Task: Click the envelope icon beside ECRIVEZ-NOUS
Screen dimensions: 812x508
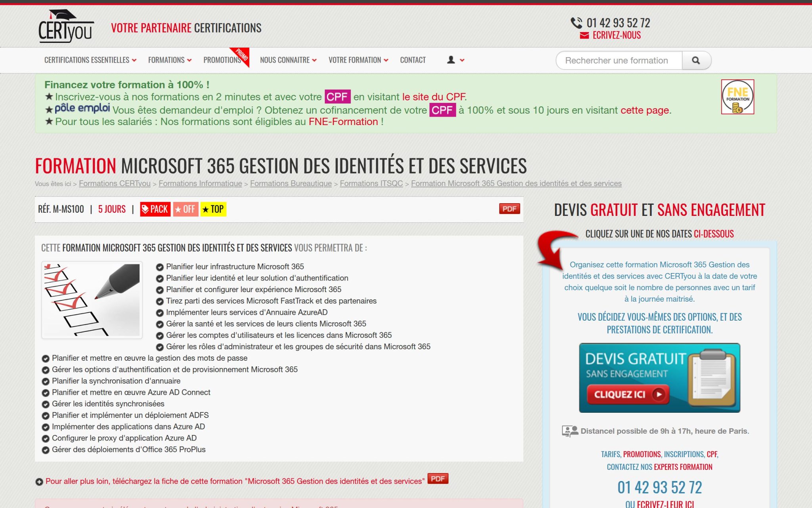Action: point(584,36)
